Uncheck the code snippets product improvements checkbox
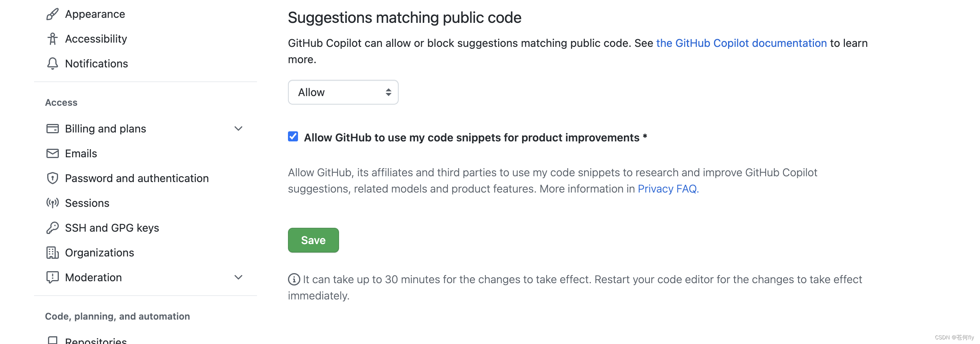This screenshot has height=344, width=980. pyautogui.click(x=293, y=137)
